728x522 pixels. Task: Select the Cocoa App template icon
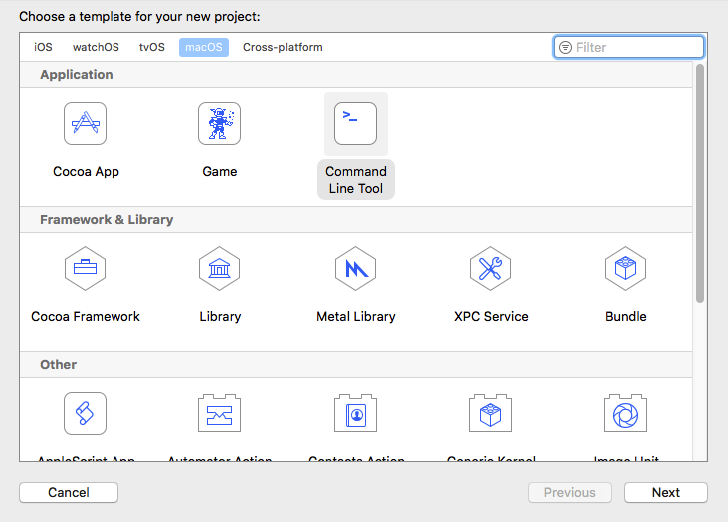[x=85, y=124]
